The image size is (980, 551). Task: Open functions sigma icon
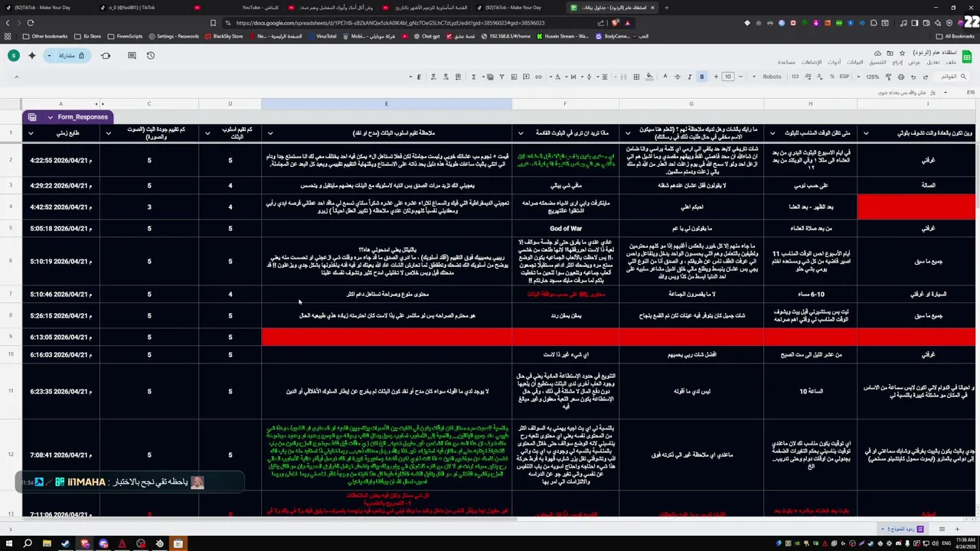coord(473,77)
